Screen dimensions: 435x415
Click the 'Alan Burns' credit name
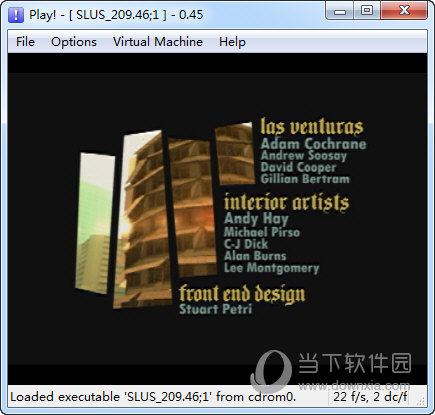(x=255, y=256)
